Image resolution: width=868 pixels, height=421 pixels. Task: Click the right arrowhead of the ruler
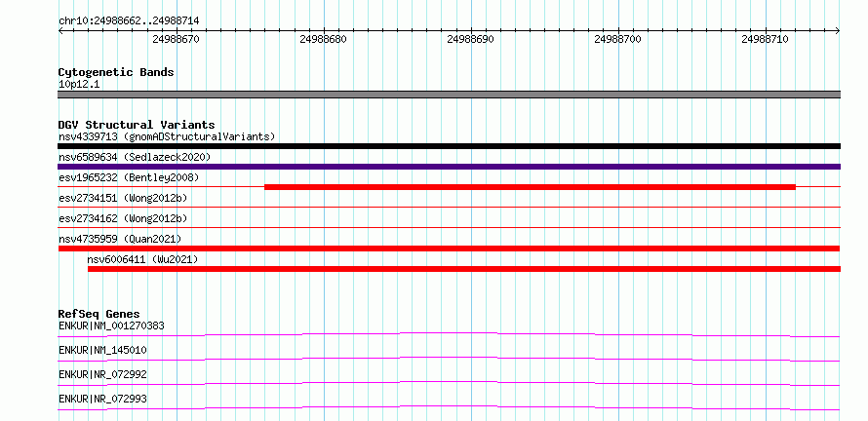click(838, 31)
